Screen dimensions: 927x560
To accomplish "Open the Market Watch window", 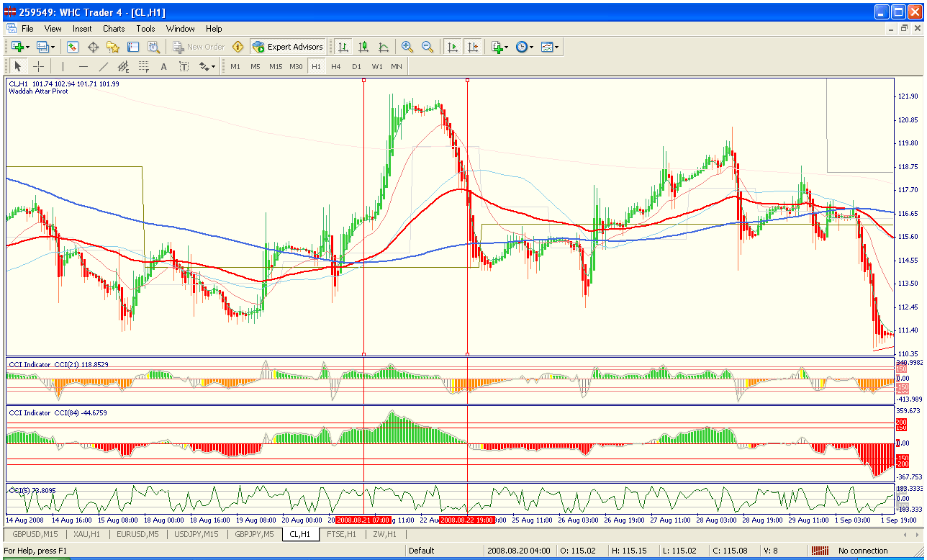I will point(73,47).
